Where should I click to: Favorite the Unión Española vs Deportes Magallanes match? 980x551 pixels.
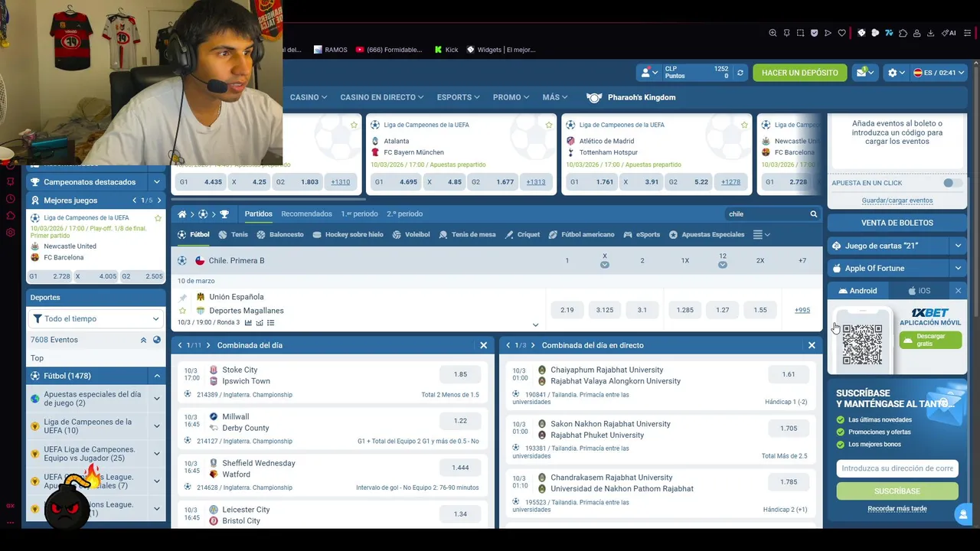pyautogui.click(x=182, y=311)
